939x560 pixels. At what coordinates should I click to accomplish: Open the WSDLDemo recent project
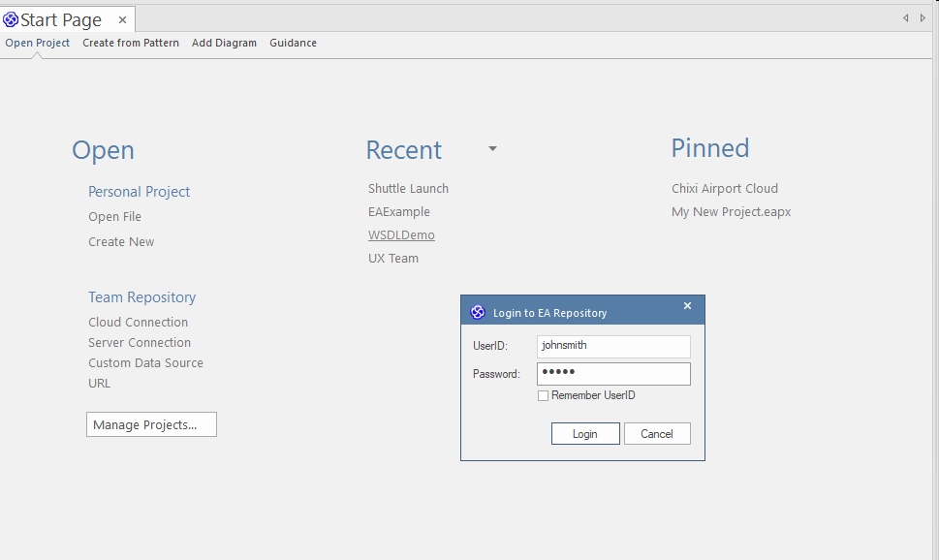401,235
